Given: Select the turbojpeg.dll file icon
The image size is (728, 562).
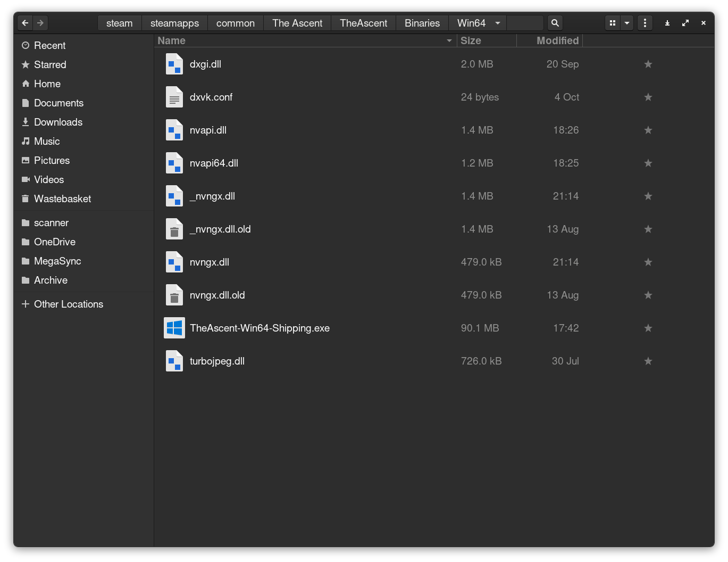Looking at the screenshot, I should click(x=174, y=361).
